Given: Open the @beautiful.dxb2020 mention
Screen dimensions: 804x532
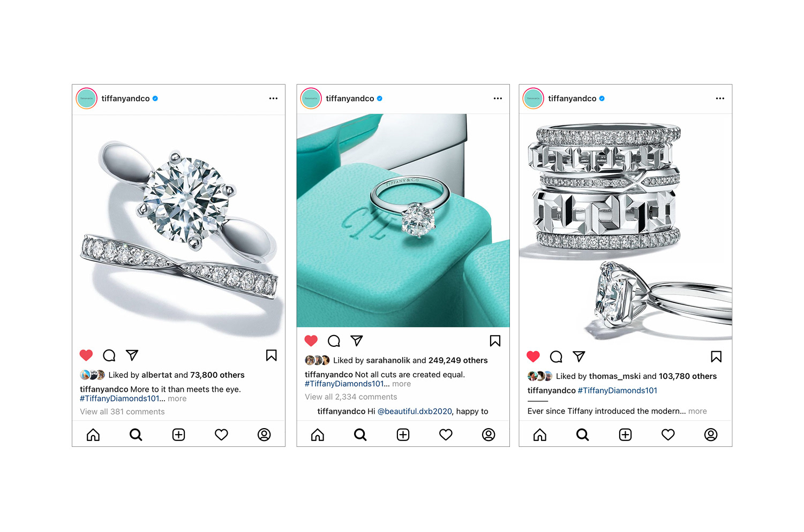Looking at the screenshot, I should pos(415,411).
